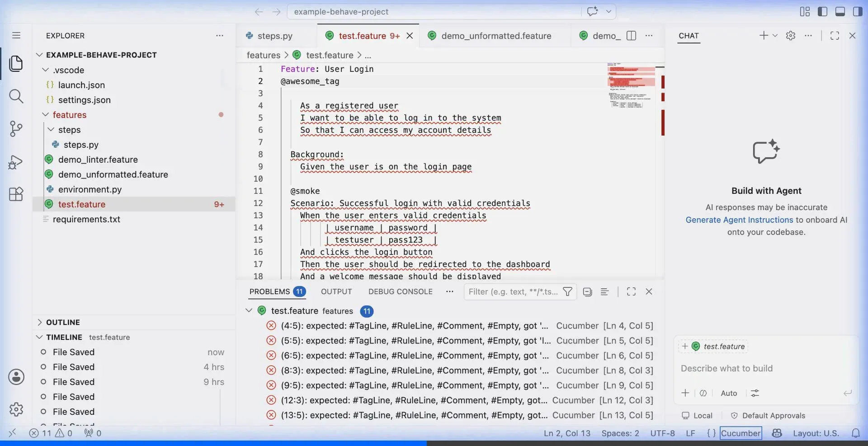Open the Extensions view

pos(16,194)
